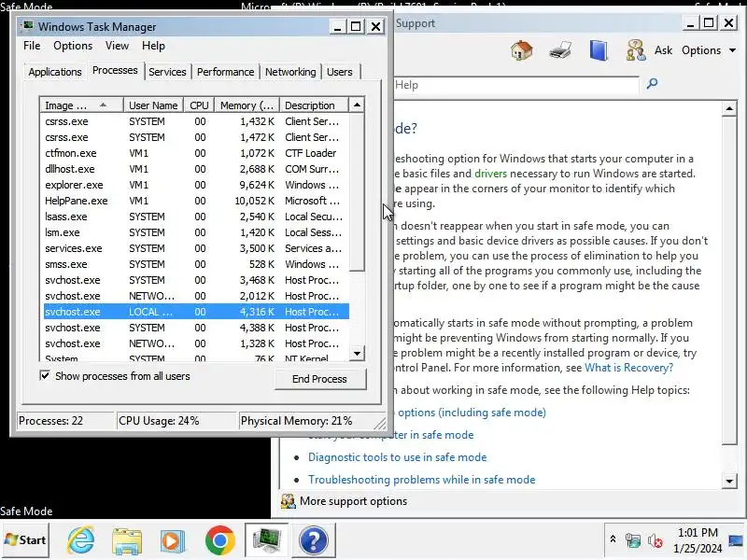Sort by User Name column
747x560 pixels.
point(153,105)
